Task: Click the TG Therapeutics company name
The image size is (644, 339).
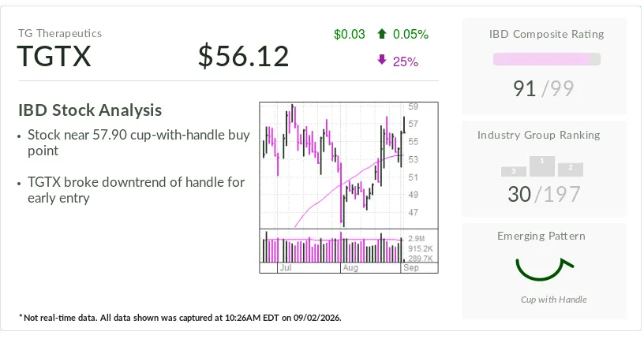Action: tap(60, 33)
